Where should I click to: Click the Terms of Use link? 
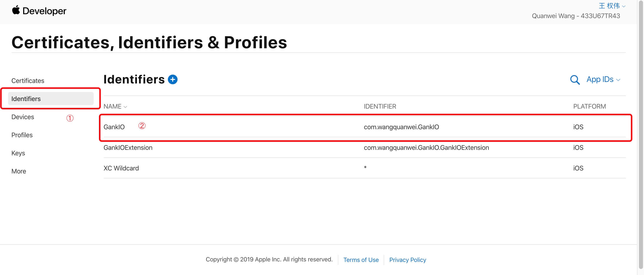[x=361, y=260]
